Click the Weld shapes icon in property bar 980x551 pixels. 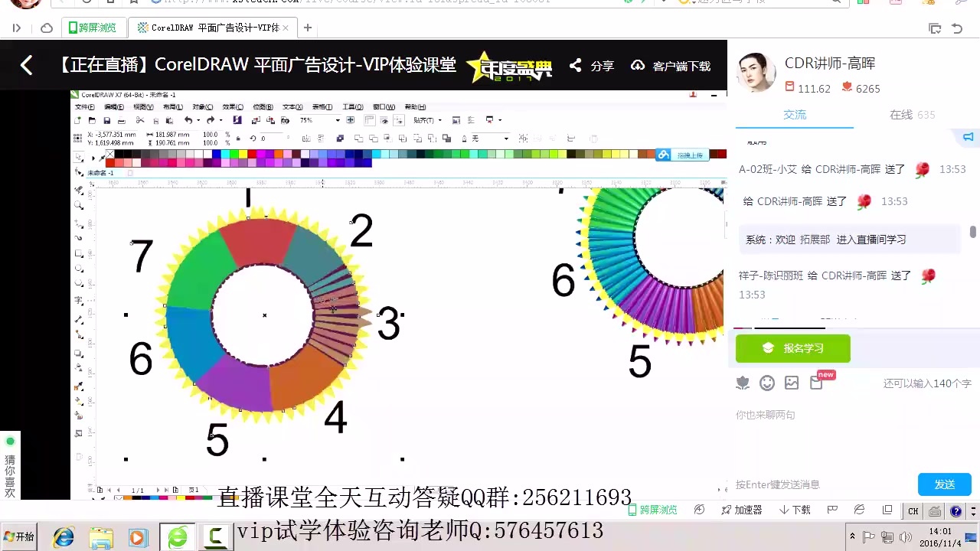358,139
